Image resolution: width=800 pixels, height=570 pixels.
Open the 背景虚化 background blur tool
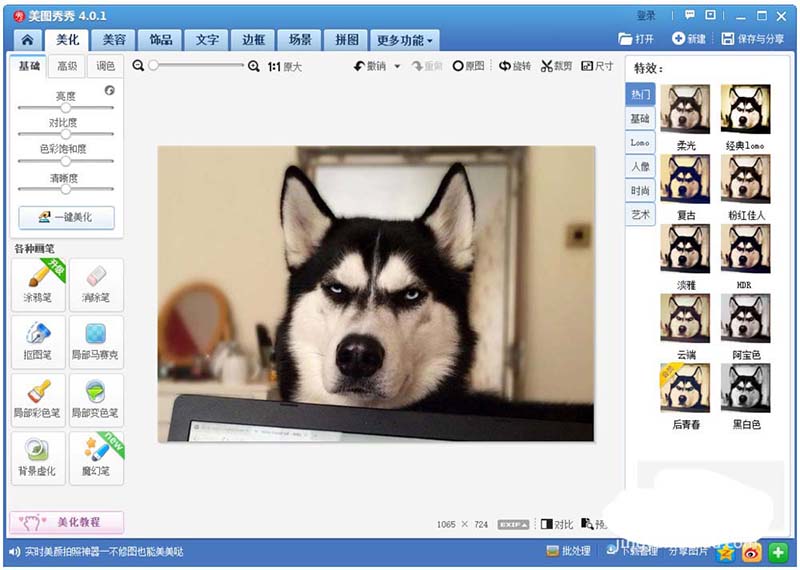38,458
